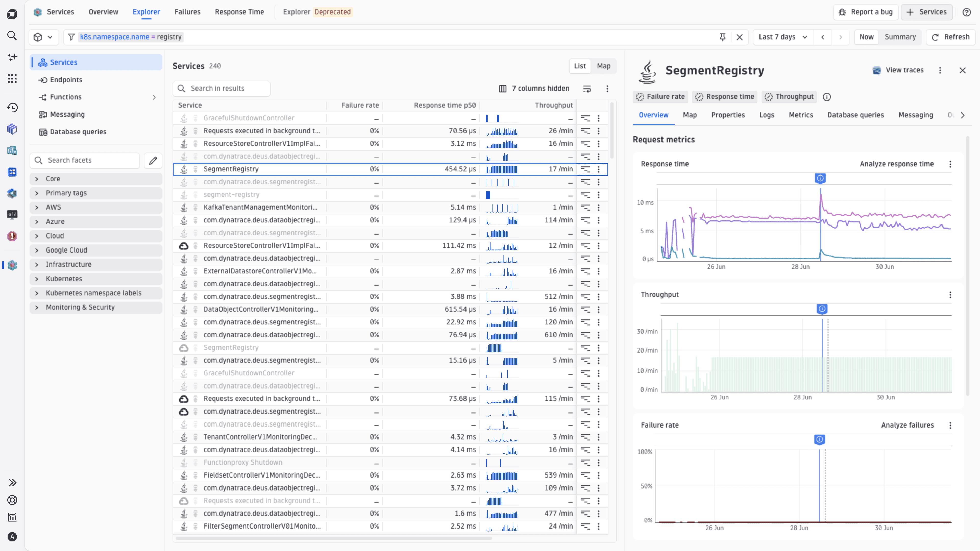
Task: Open table options three-dot menu
Action: tap(607, 89)
